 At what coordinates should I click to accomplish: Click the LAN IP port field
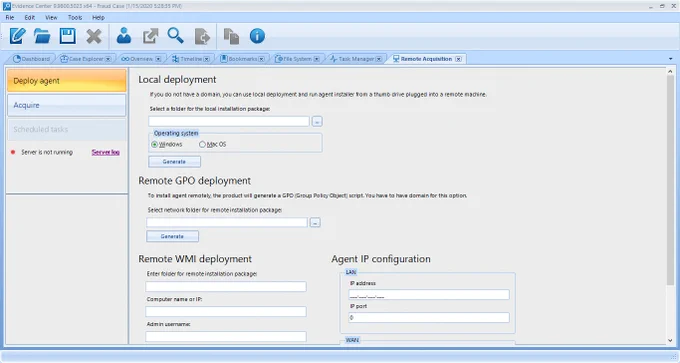pos(429,317)
